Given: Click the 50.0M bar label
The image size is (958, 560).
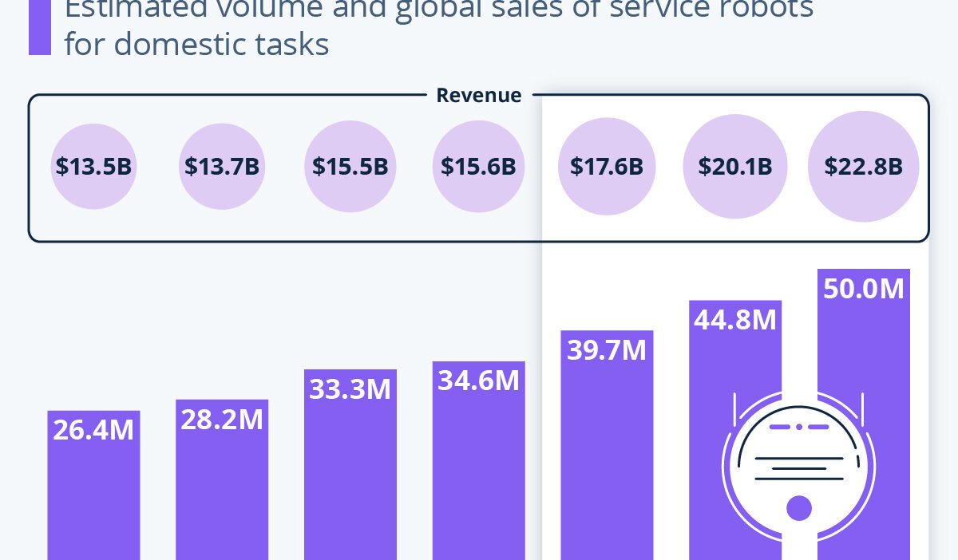Looking at the screenshot, I should pos(863,289).
